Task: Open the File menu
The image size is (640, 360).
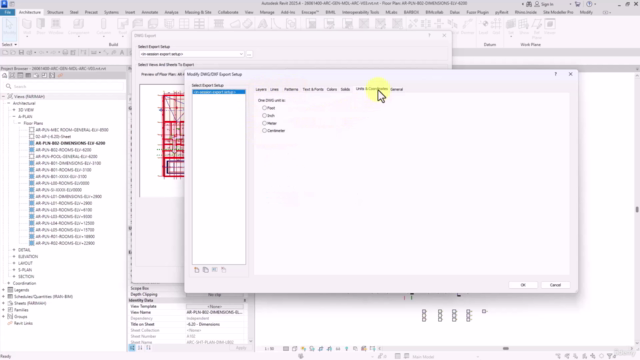Action: (x=7, y=12)
